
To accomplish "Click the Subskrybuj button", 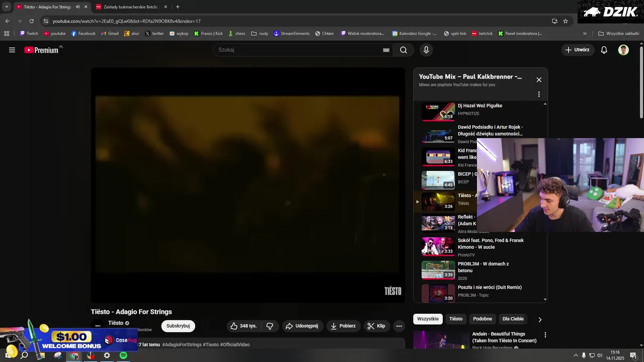I will 178,326.
